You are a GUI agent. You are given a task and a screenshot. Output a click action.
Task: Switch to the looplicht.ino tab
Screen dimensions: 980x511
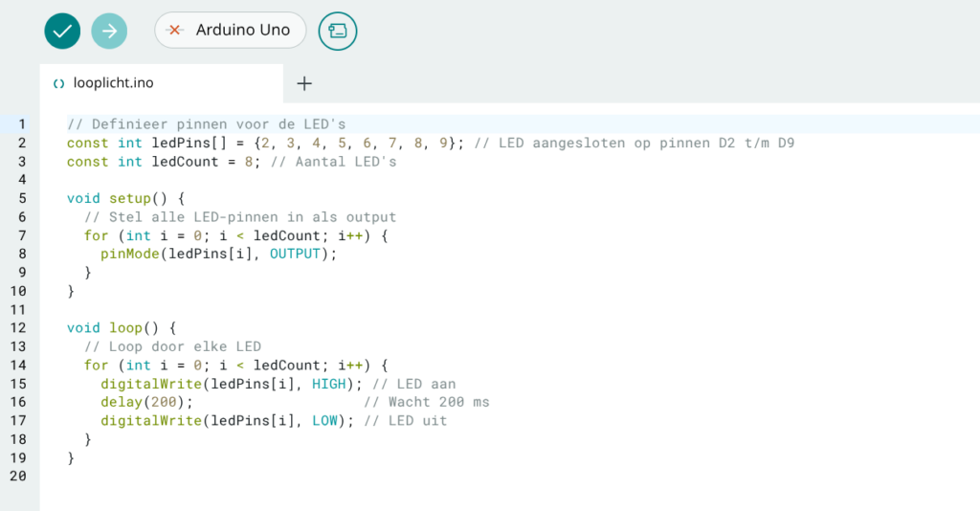tap(113, 83)
